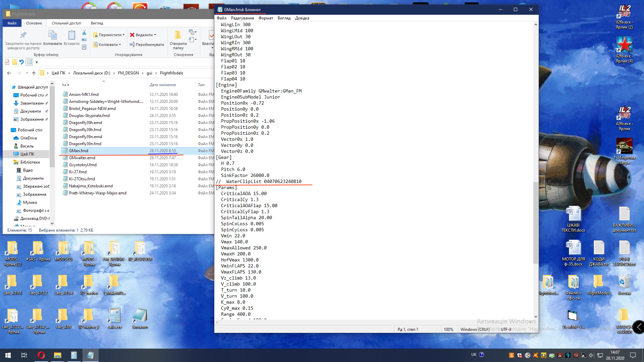Toggle the properties checkmark in the quick access toolbar
644x362 pixels.
pyautogui.click(x=7, y=62)
